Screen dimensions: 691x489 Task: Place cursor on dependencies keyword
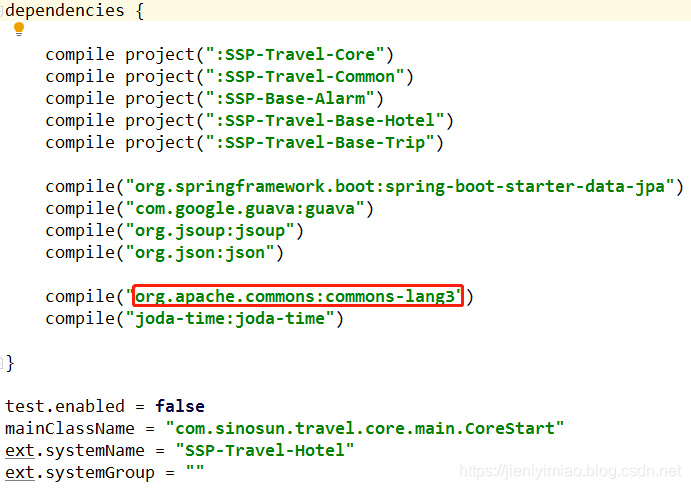pyautogui.click(x=65, y=11)
